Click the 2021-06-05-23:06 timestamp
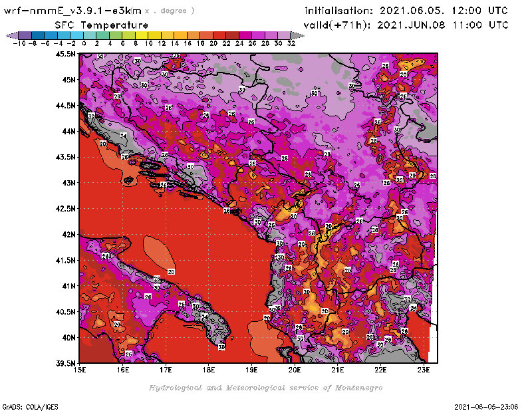The width and height of the screenshot is (532, 411). point(486,407)
